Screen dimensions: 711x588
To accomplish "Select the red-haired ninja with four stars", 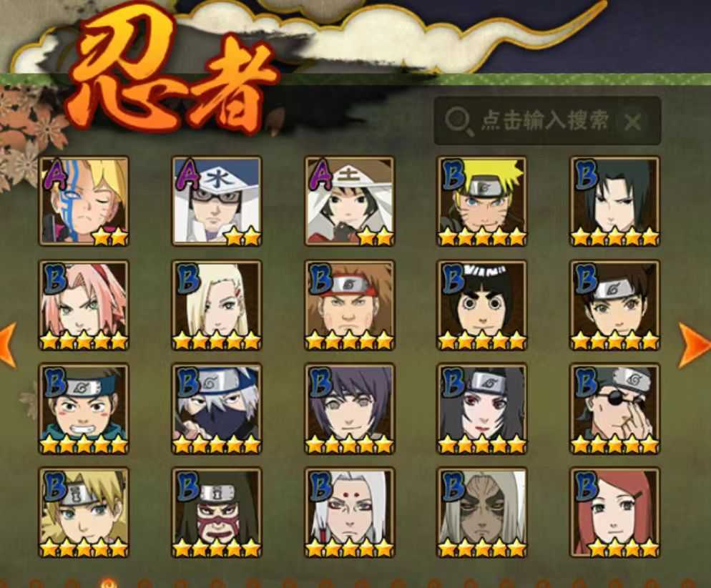I will (x=615, y=513).
